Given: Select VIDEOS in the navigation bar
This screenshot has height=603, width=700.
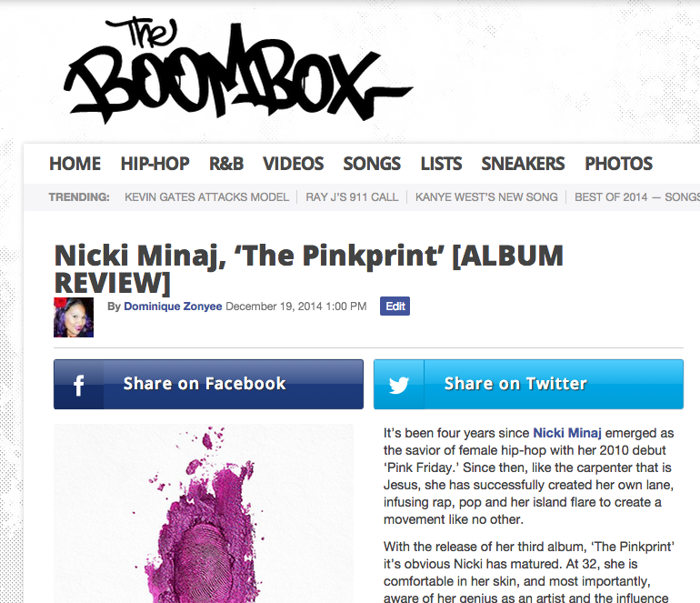Looking at the screenshot, I should point(294,164).
